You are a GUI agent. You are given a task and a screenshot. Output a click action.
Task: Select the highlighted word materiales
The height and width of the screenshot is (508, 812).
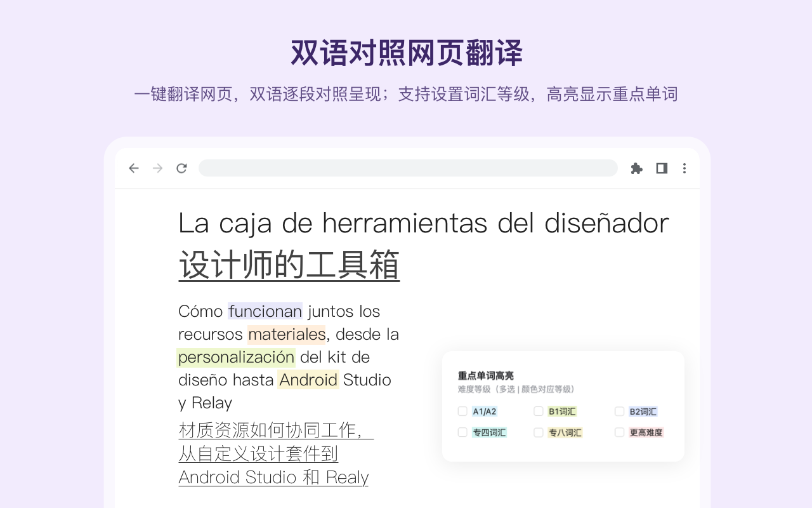point(287,334)
